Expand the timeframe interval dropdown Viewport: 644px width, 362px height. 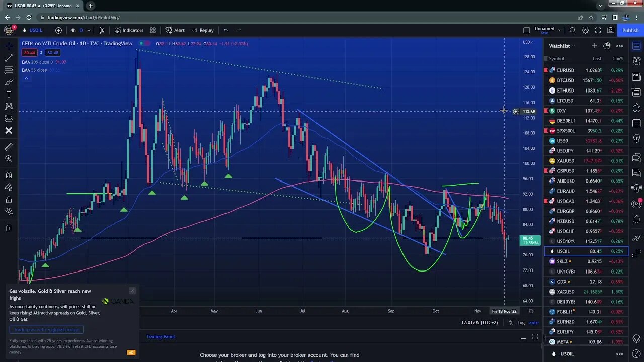[x=89, y=30]
